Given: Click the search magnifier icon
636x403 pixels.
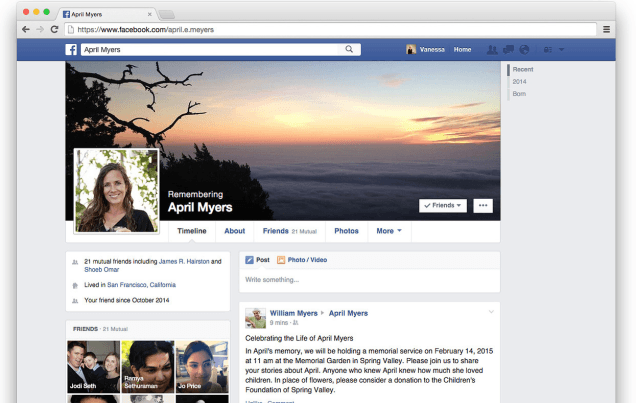Looking at the screenshot, I should click(349, 49).
